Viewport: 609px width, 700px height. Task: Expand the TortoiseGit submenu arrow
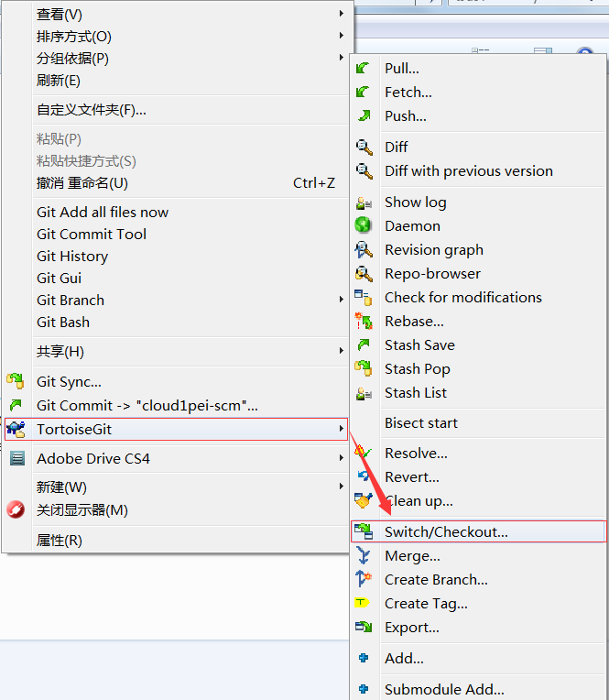(x=342, y=429)
